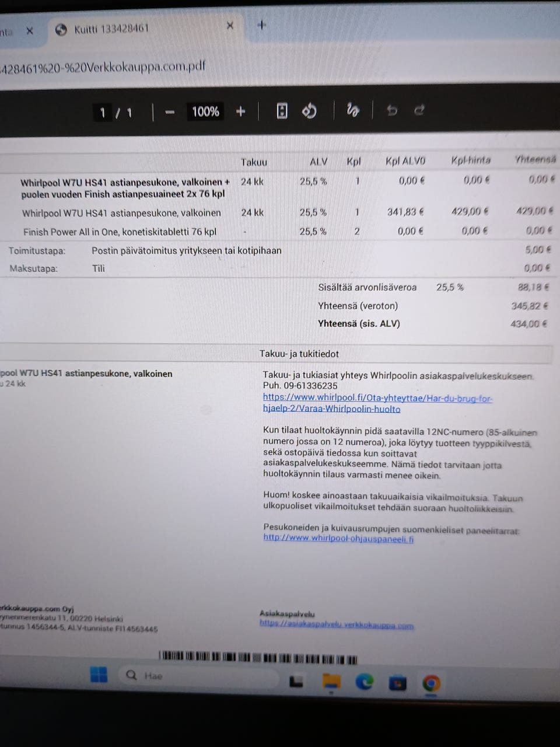
Task: Close the leftmost partially visible tab
Action: click(x=30, y=31)
